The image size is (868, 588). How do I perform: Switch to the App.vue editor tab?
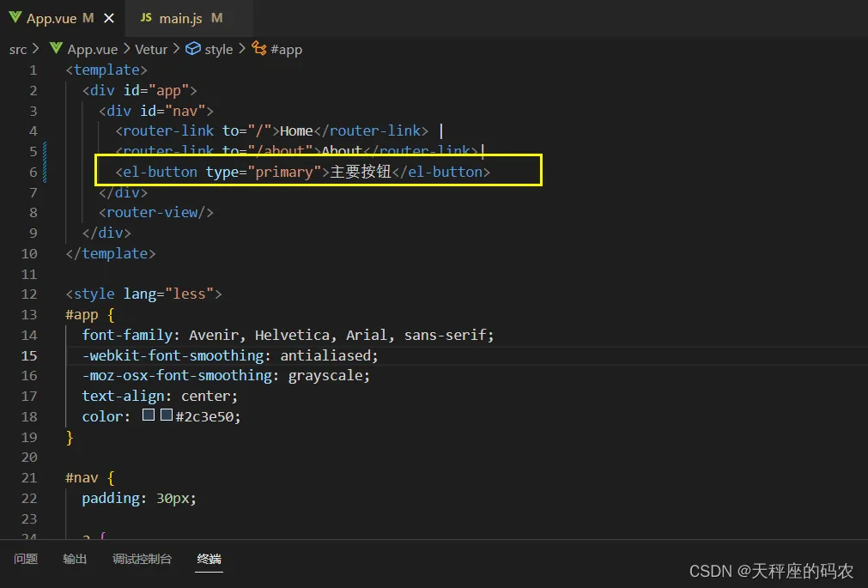62,18
